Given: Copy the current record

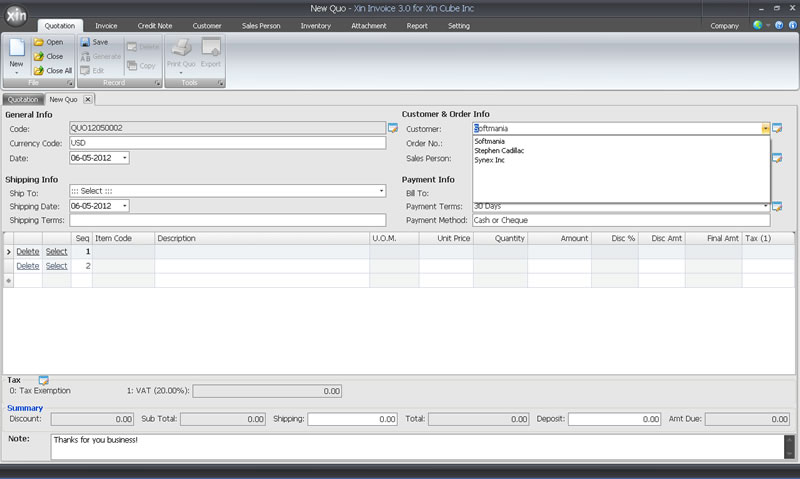Looking at the screenshot, I should (141, 65).
